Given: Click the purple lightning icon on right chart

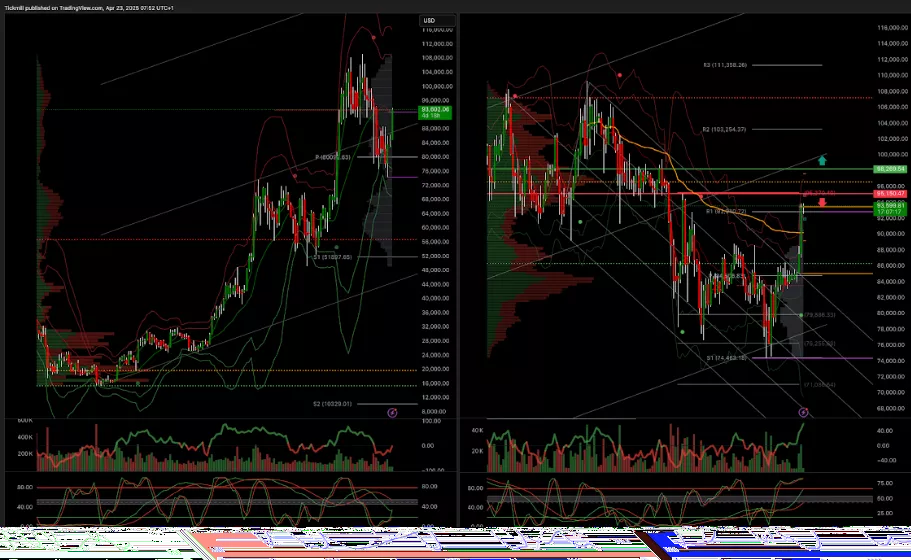Looking at the screenshot, I should (803, 412).
